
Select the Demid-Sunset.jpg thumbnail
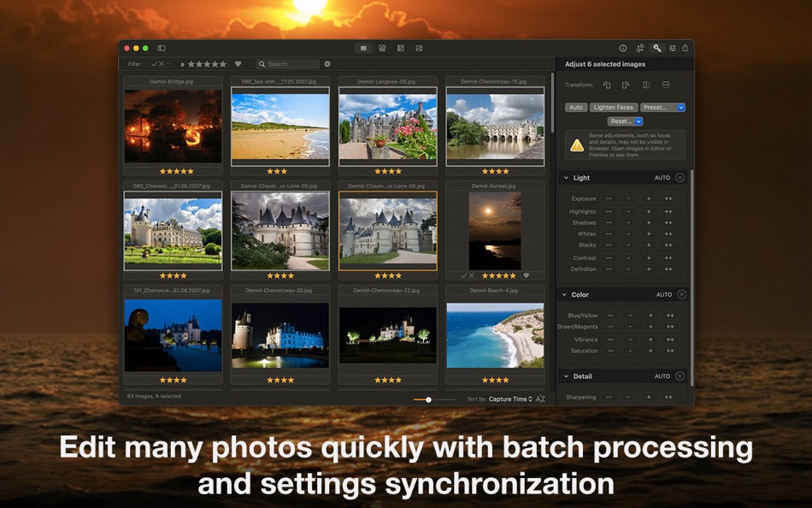pos(495,228)
